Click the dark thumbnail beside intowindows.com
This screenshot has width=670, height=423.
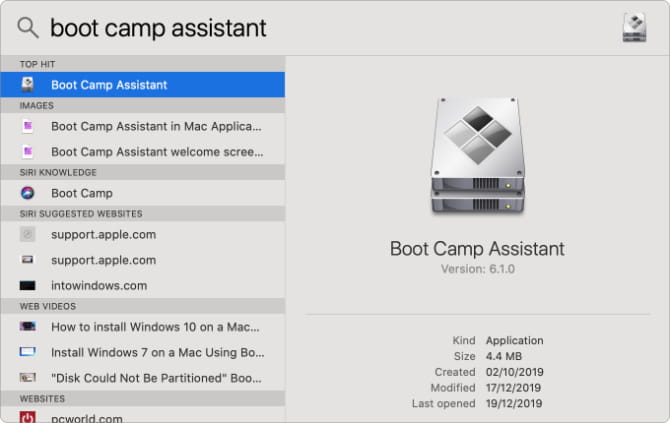[28, 285]
